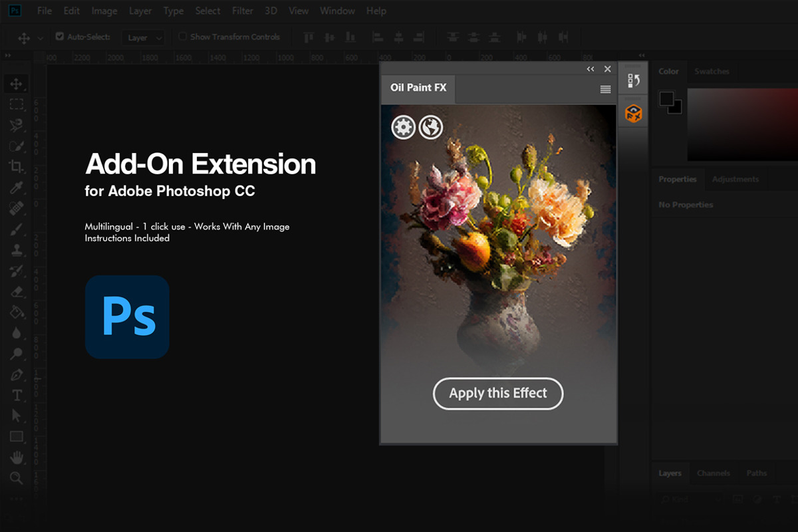Select the Zoom magnifier tool
The image size is (798, 532).
17,477
